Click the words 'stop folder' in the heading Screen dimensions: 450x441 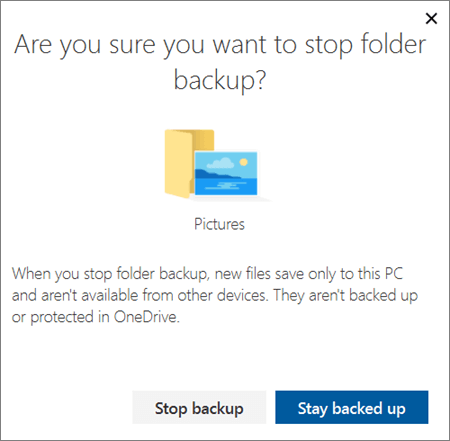tap(366, 44)
